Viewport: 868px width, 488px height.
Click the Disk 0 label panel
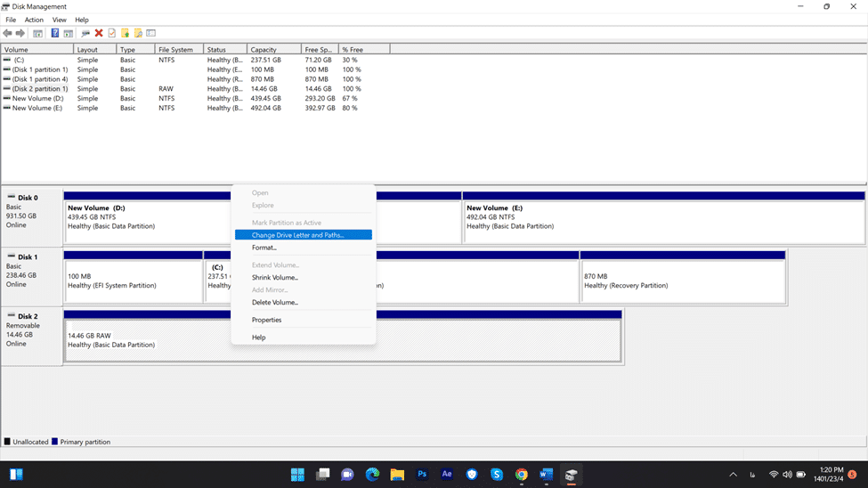[x=31, y=217]
